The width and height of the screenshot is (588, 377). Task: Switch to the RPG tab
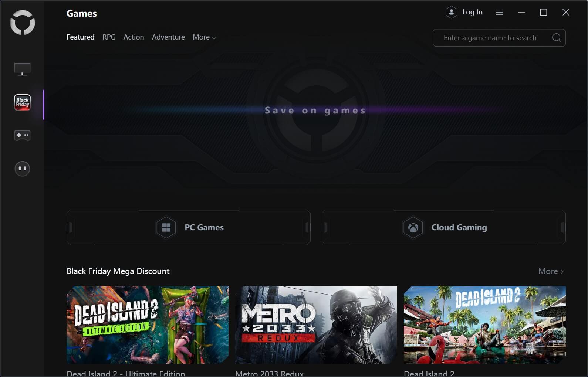(109, 37)
